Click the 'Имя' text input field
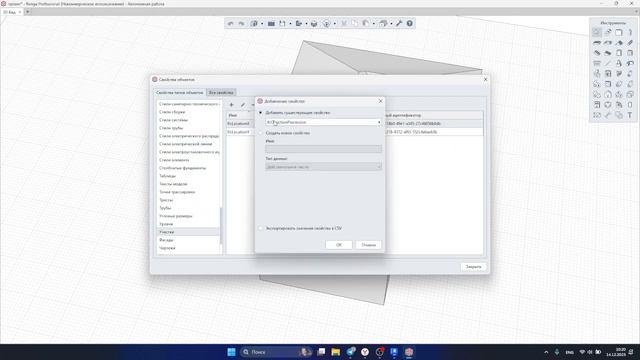Image resolution: width=640 pixels, height=360 pixels. coord(323,149)
